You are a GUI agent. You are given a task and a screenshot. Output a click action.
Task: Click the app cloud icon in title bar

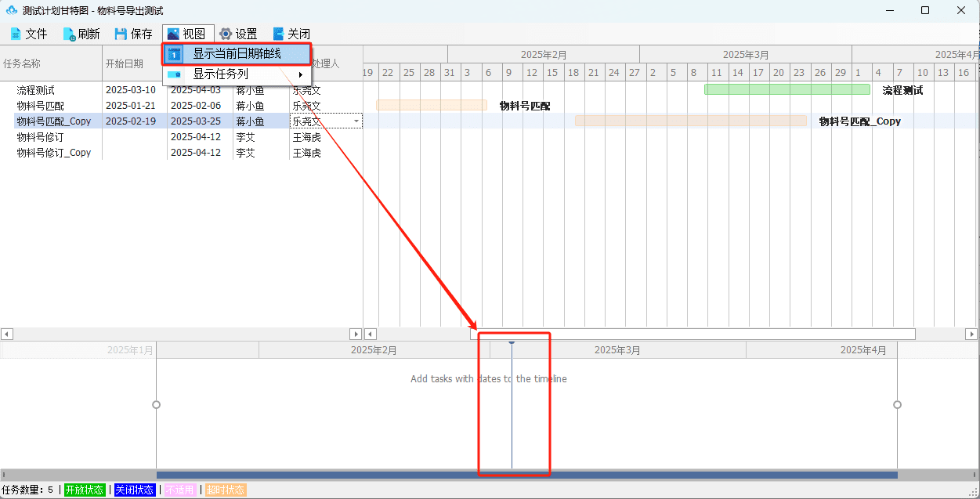[12, 10]
